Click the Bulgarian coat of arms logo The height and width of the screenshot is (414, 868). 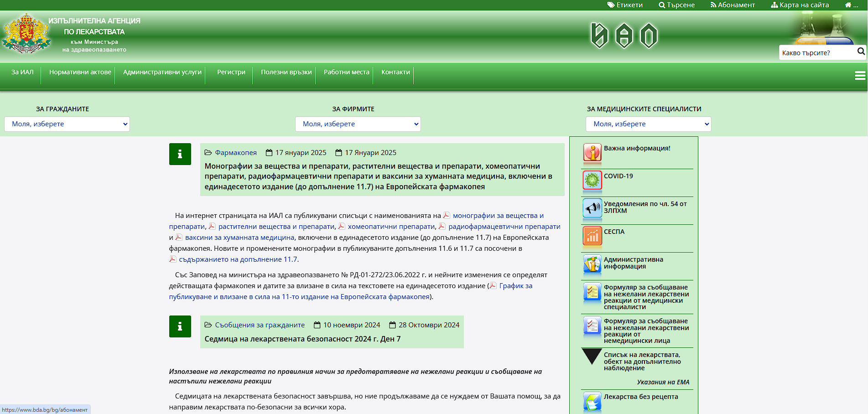pyautogui.click(x=26, y=34)
